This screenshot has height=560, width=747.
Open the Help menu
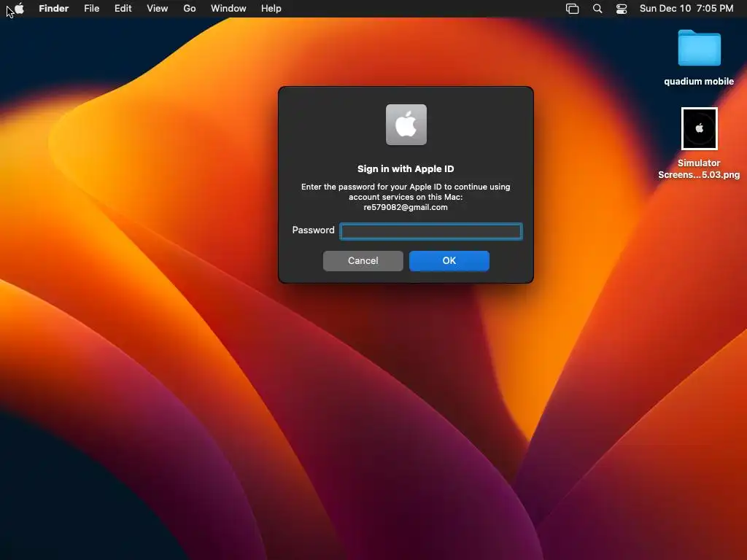271,9
